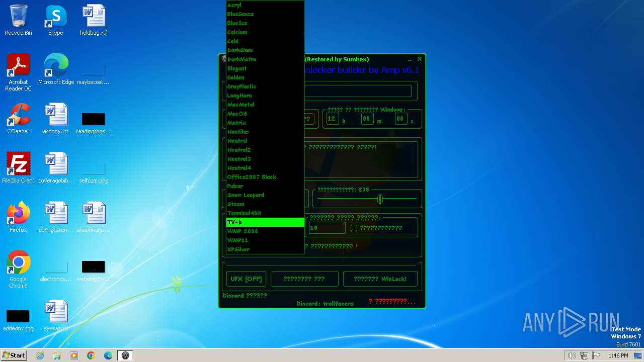Choose the Neutral2 theme
Screen dimensions: 644x362
click(265, 150)
